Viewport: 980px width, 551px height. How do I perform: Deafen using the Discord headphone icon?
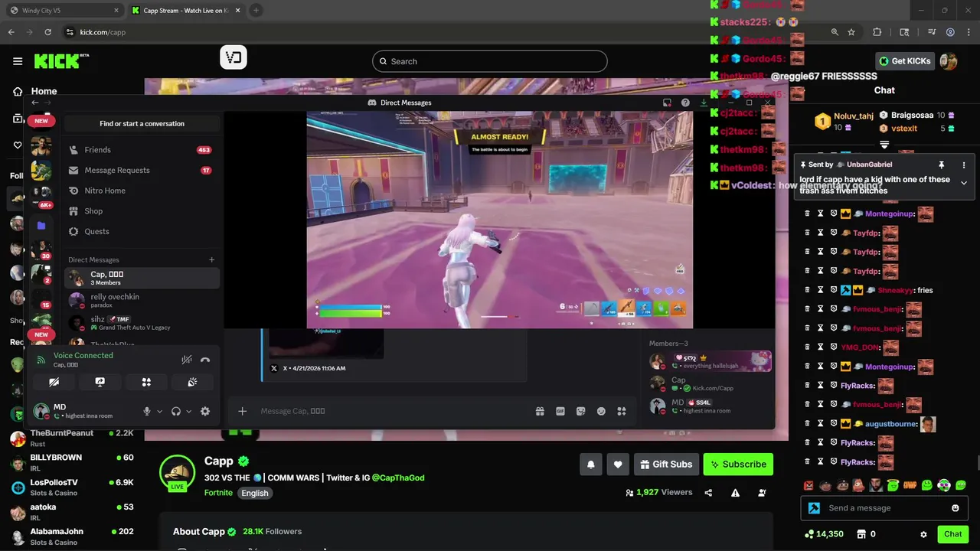click(x=176, y=411)
